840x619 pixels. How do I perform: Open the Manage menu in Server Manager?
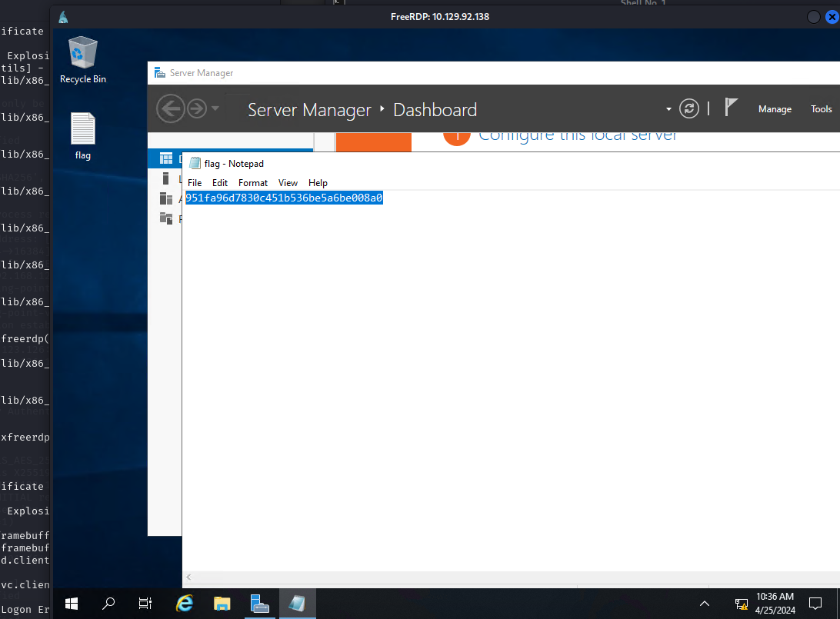point(775,109)
